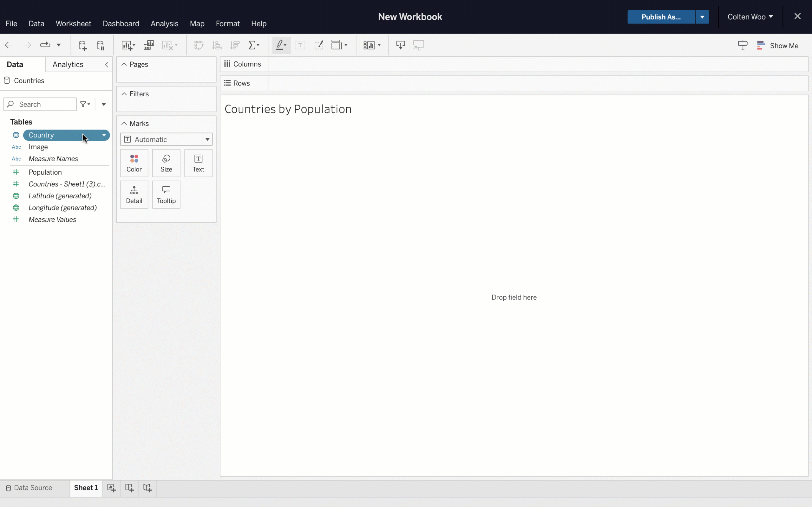Click the Text mark icon in Marks

[x=198, y=162]
